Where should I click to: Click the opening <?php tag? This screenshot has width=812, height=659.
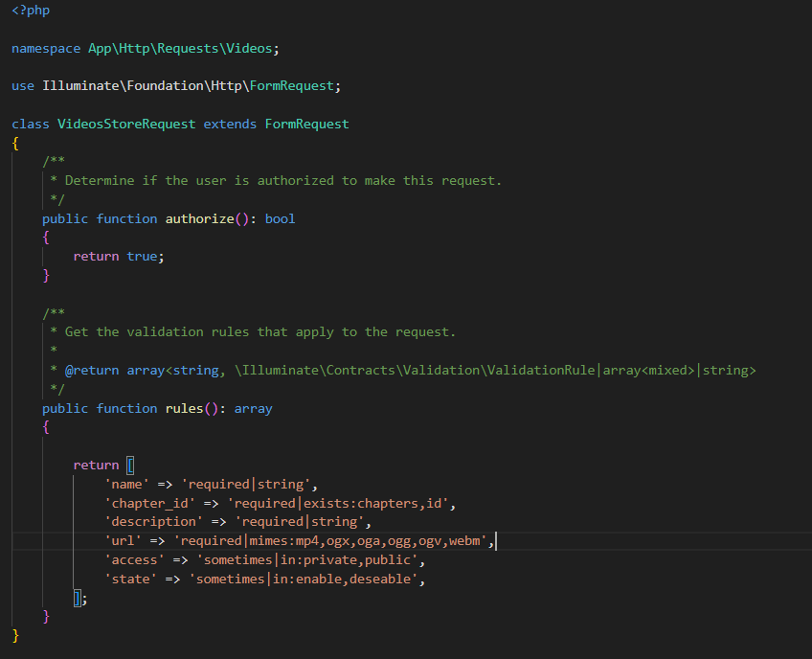[31, 10]
